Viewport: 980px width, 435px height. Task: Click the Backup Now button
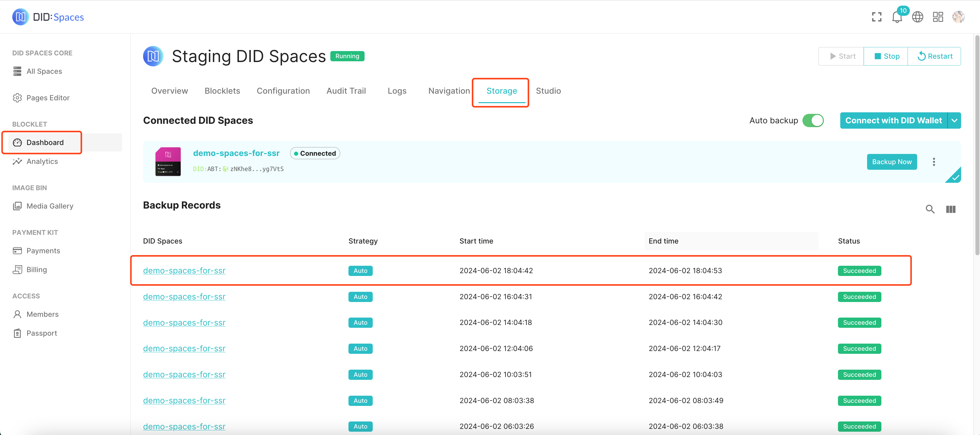(x=891, y=162)
